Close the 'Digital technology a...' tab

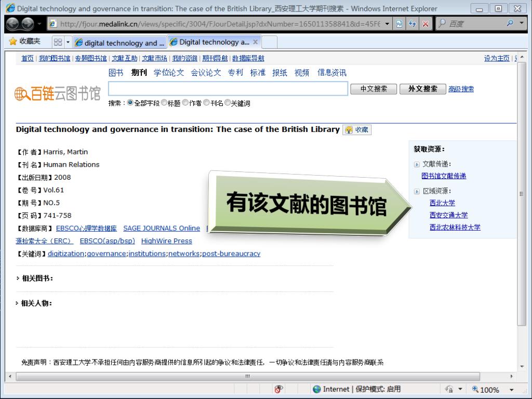256,42
